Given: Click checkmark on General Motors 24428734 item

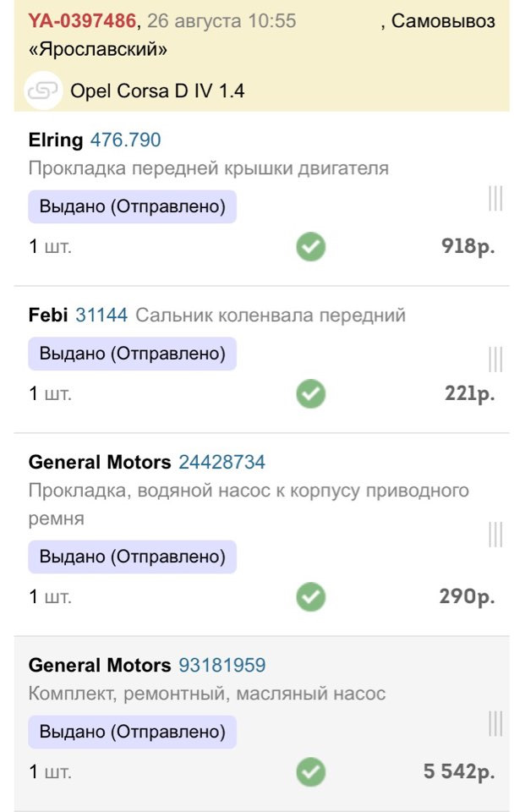Looking at the screenshot, I should point(310,597).
